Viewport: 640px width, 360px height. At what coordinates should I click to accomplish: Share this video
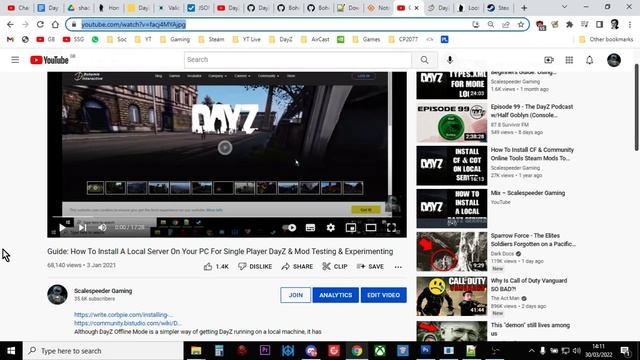[x=297, y=267]
